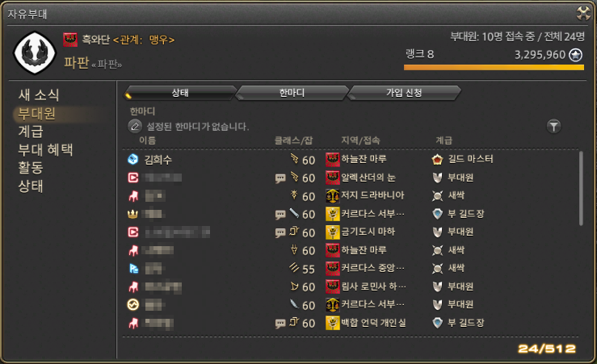Click the filter funnel icon

[553, 126]
